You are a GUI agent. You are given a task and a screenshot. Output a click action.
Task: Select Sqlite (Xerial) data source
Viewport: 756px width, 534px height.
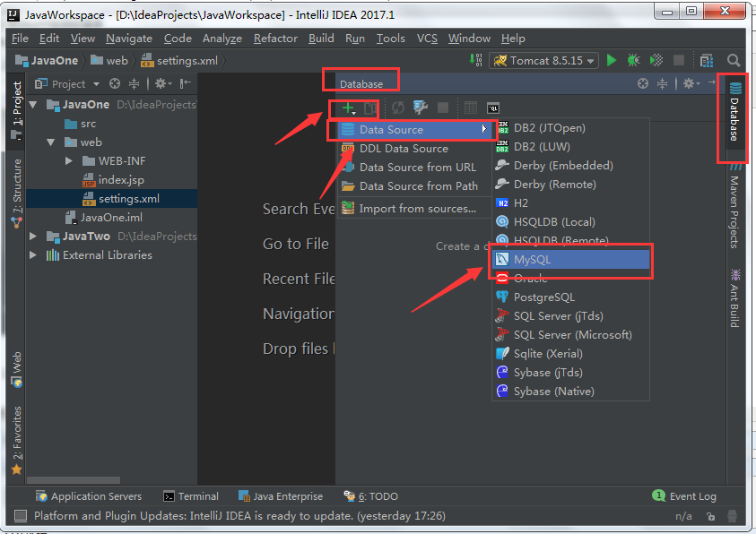point(571,353)
